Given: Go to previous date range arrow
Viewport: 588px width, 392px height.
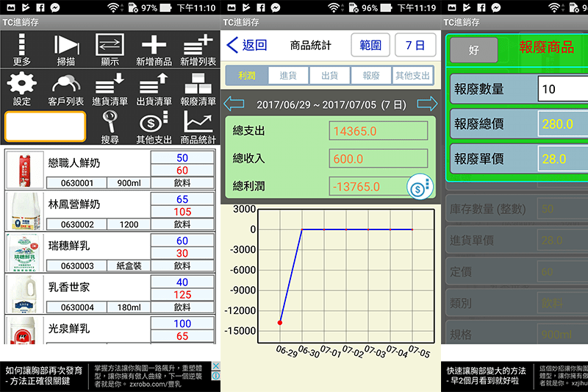Looking at the screenshot, I should (234, 104).
